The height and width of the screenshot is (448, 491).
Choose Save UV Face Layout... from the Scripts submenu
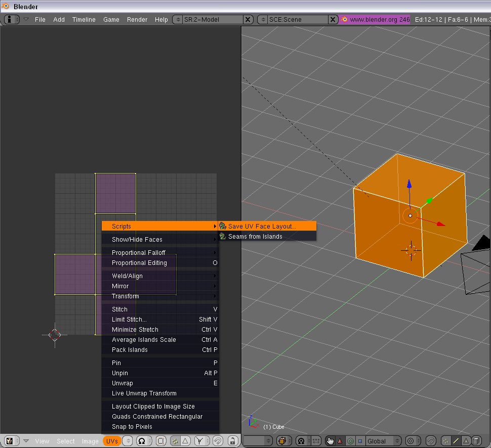click(267, 226)
